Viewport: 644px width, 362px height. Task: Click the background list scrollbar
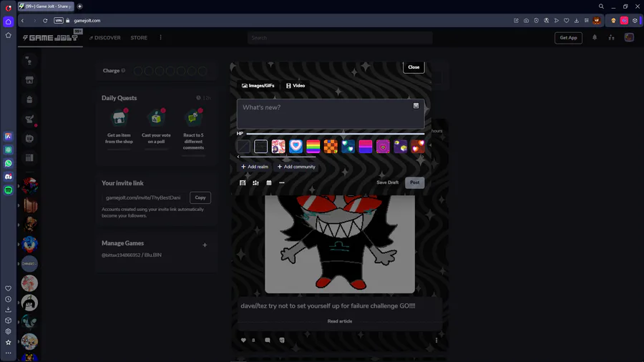point(278,157)
